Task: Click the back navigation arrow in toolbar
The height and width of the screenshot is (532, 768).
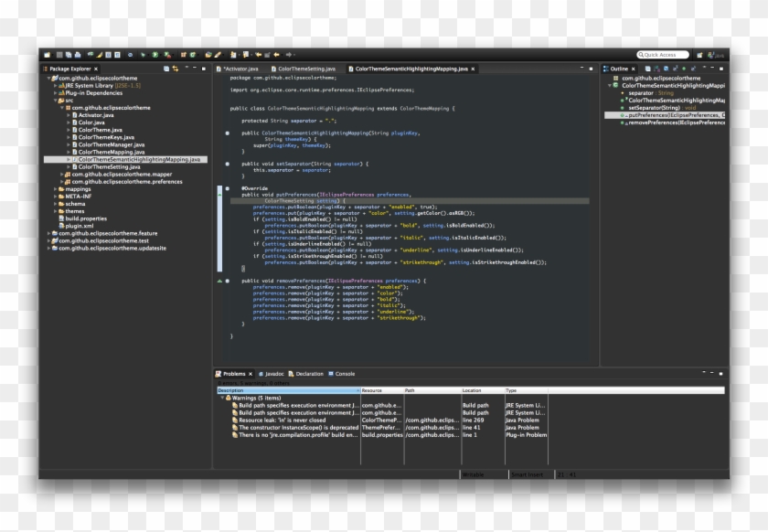Action: (x=277, y=55)
